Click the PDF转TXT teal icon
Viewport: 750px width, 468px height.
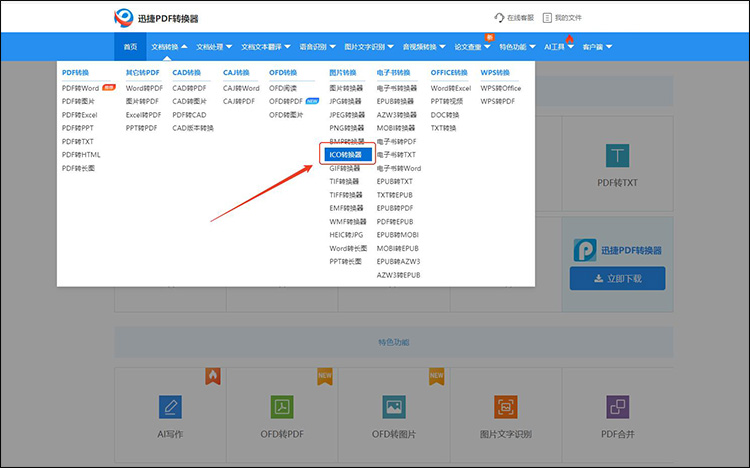pyautogui.click(x=618, y=156)
